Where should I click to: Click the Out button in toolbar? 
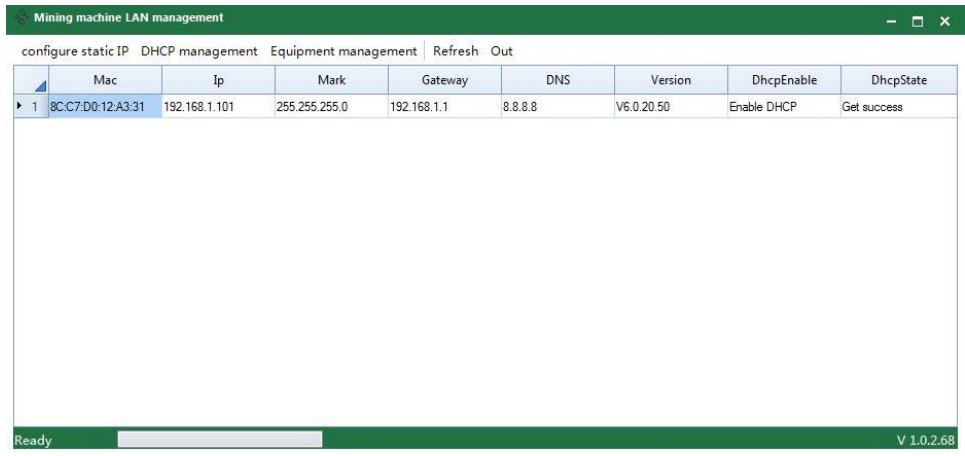tap(501, 51)
